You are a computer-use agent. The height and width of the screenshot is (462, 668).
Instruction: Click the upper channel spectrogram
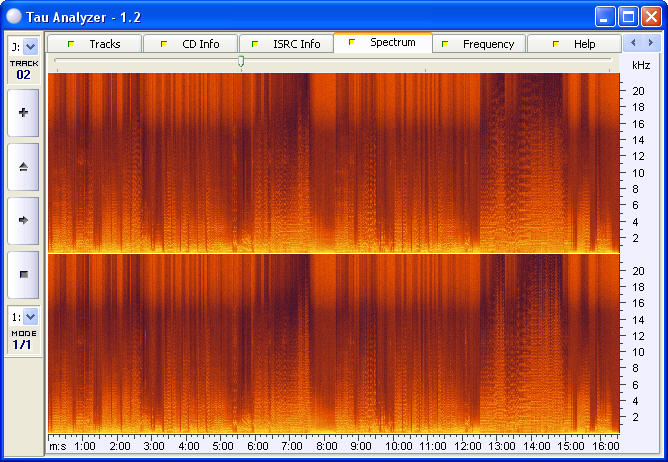(333, 162)
